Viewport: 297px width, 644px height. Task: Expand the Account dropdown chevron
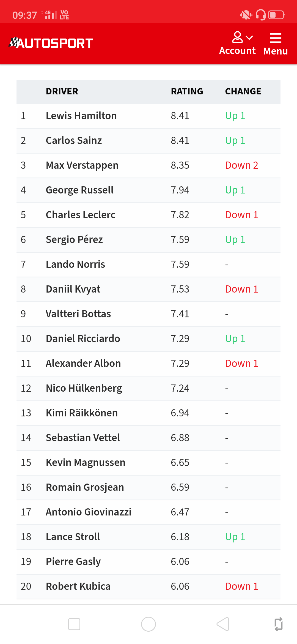pos(249,37)
